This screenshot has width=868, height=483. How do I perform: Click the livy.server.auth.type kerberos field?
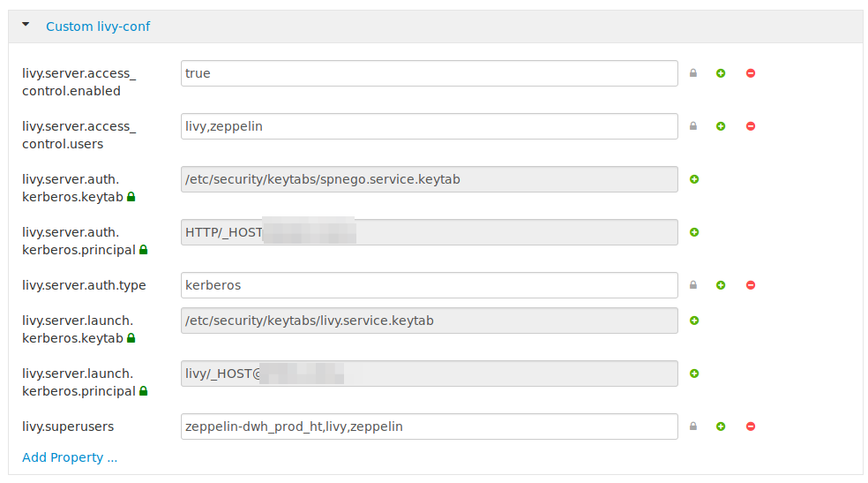pos(429,285)
